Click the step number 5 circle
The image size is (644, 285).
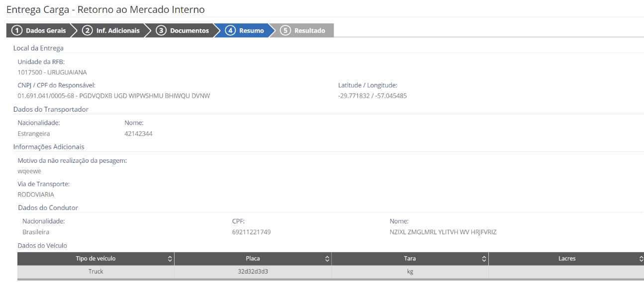285,30
